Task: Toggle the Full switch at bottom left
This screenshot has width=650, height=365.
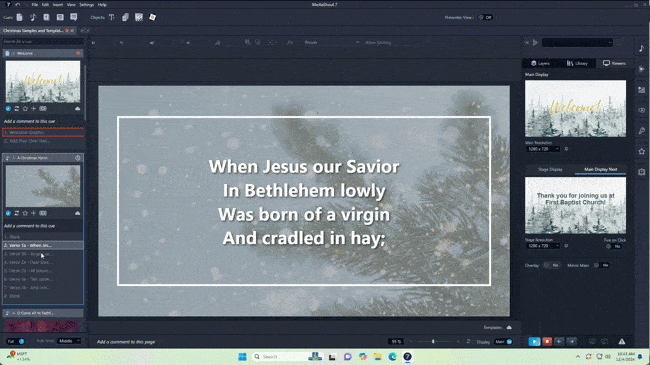Action: pos(16,341)
